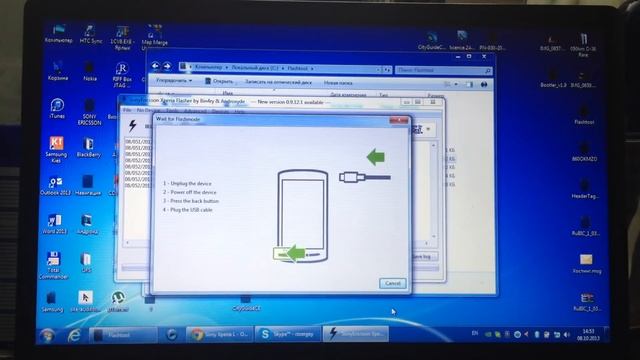Image resolution: width=640 pixels, height=360 pixels.
Task: Switch to Chrome Sony Xperia L taskbar button
Action: click(x=220, y=334)
